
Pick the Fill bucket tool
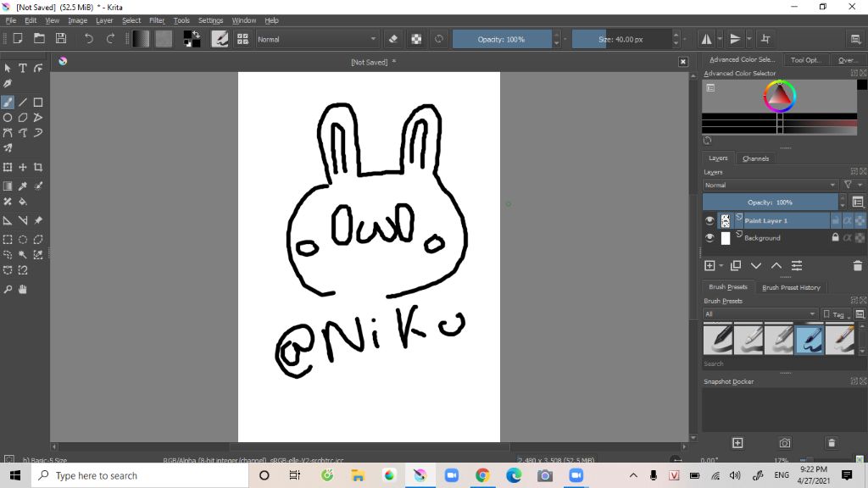pos(23,202)
